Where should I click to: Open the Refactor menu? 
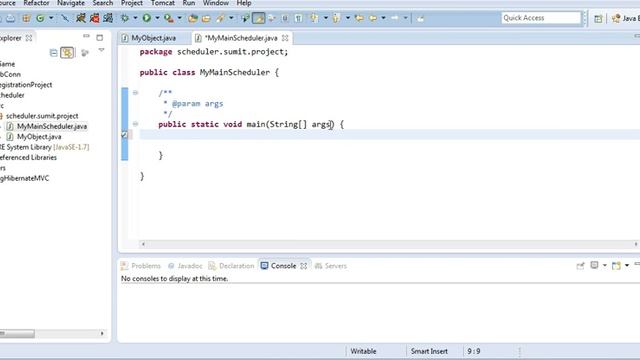36,3
